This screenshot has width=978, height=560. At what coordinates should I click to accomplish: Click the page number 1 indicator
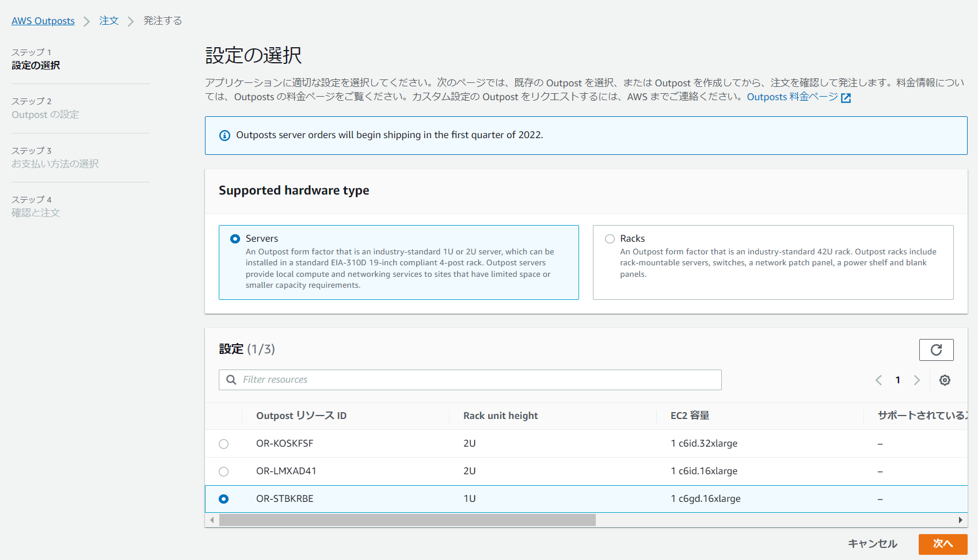pos(898,380)
